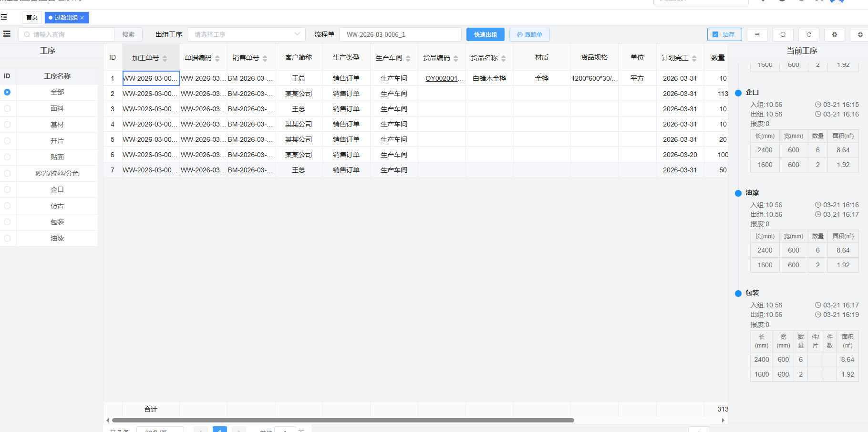Switch to the 首页 tab
The image size is (868, 432).
click(x=32, y=18)
